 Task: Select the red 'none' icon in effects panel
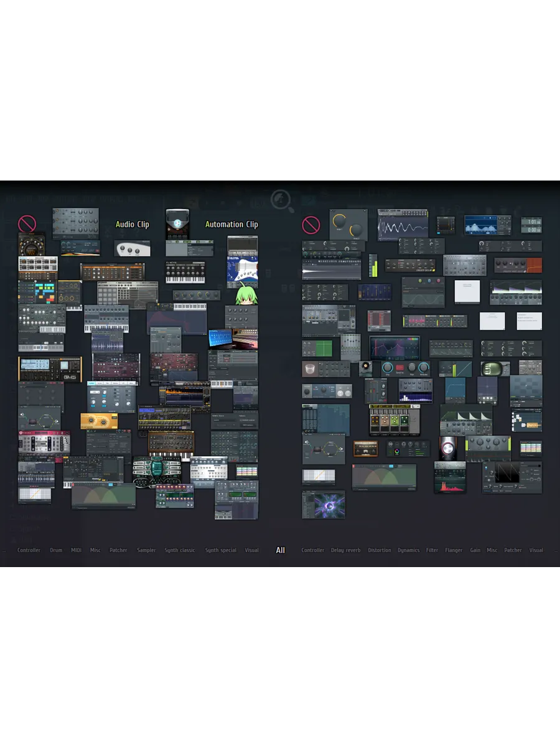[x=310, y=225]
